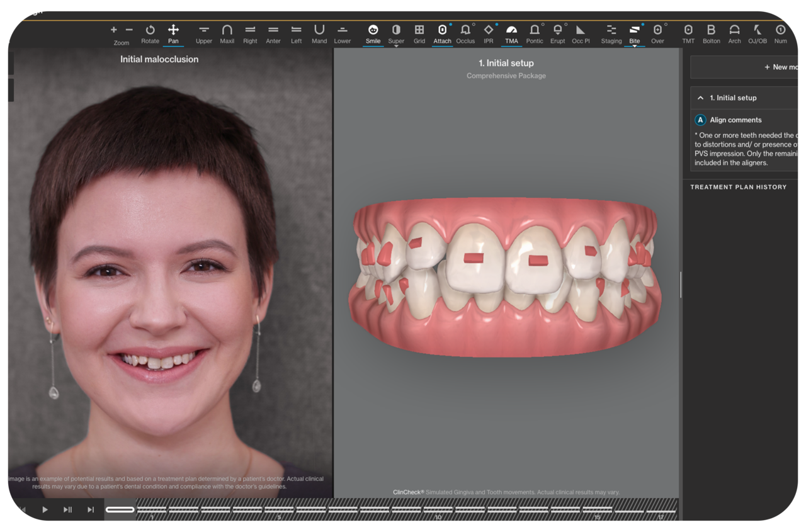
Task: Open the Staging view
Action: point(611,30)
